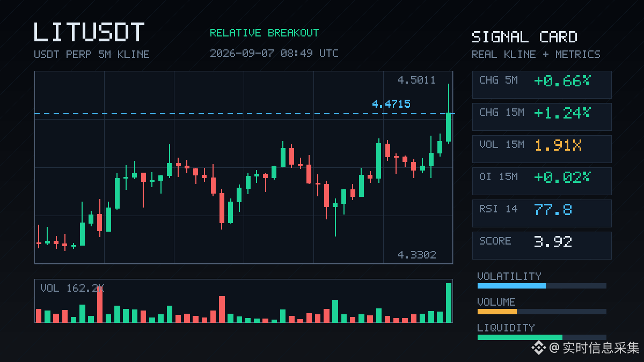Click the VOL 162.2K label

tap(72, 289)
